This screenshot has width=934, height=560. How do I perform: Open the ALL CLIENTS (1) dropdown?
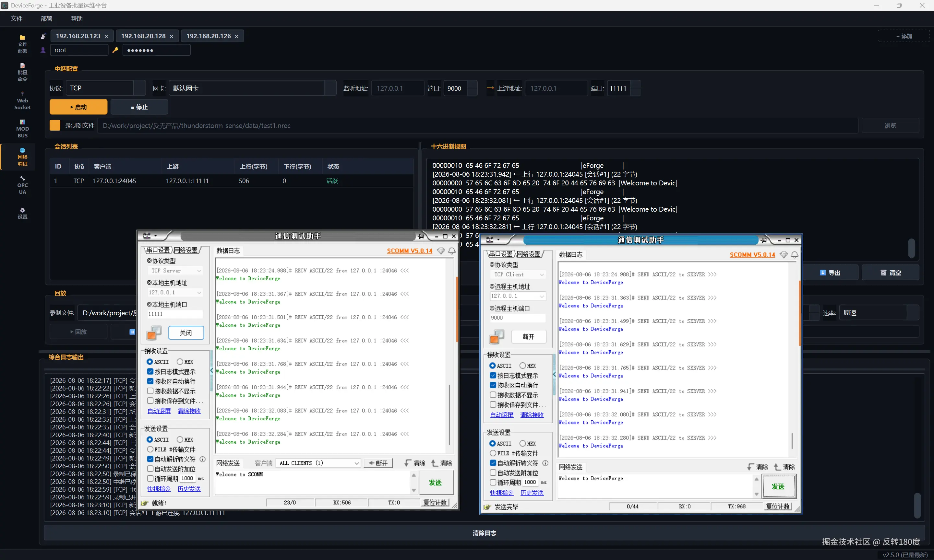(x=319, y=463)
